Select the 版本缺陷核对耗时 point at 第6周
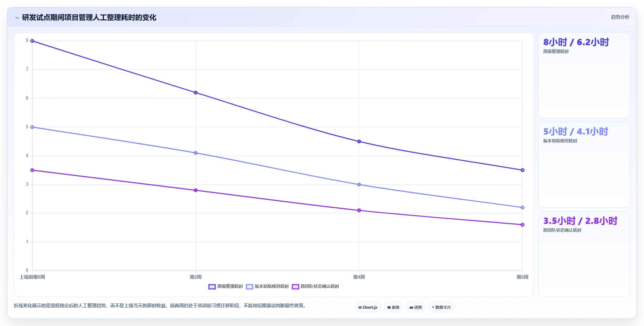The image size is (644, 326). 522,207
